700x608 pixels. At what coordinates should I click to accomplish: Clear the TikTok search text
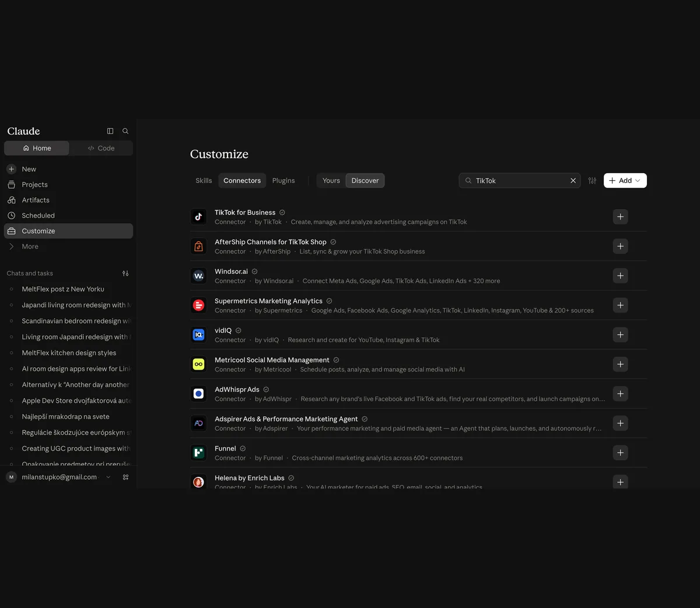point(573,181)
